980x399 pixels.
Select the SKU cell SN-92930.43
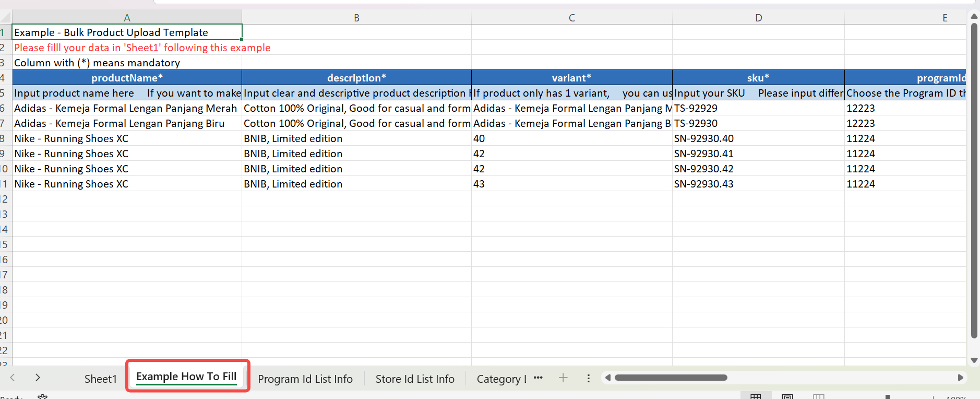(x=758, y=184)
